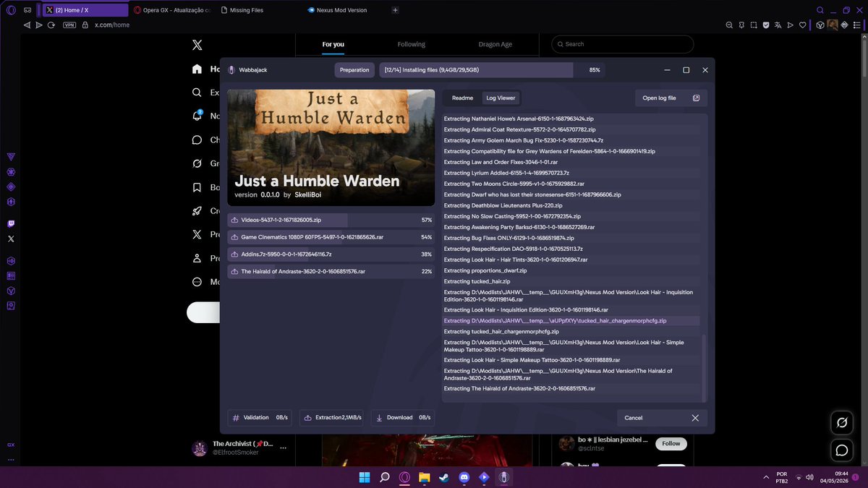Switch to the Readme tab in Wabbajack

(x=462, y=98)
